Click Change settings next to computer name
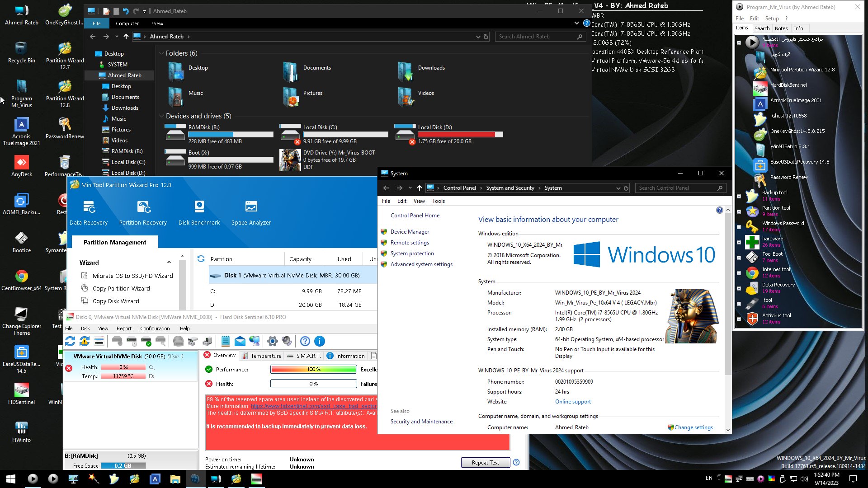 point(693,427)
